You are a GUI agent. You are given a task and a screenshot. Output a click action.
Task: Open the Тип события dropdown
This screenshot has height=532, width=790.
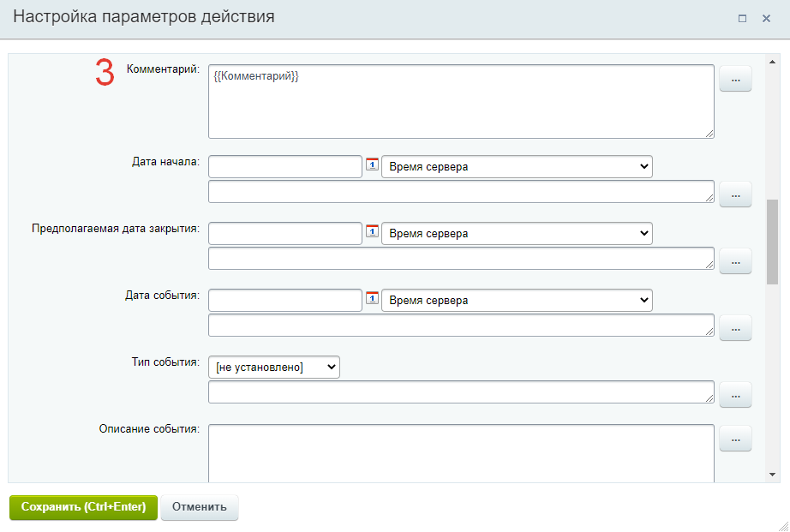click(x=274, y=368)
